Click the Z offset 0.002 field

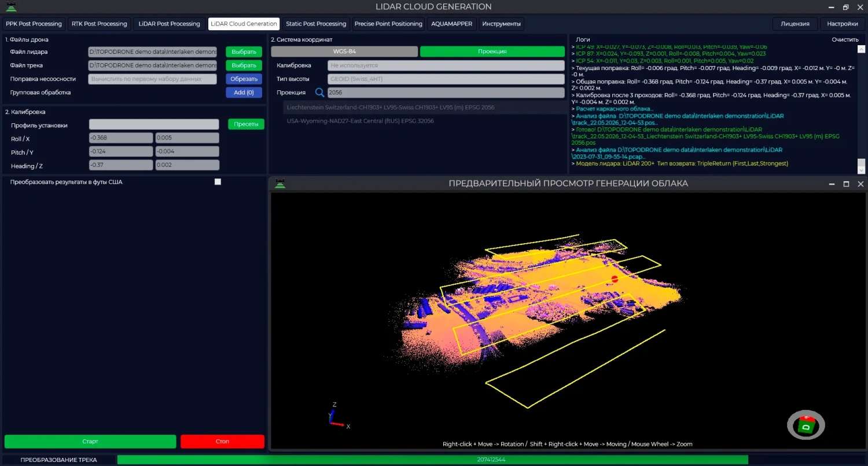click(187, 166)
